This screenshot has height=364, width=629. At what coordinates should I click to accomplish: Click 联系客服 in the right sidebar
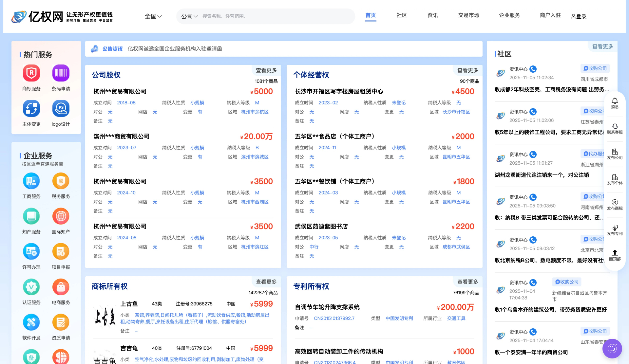coord(614,129)
